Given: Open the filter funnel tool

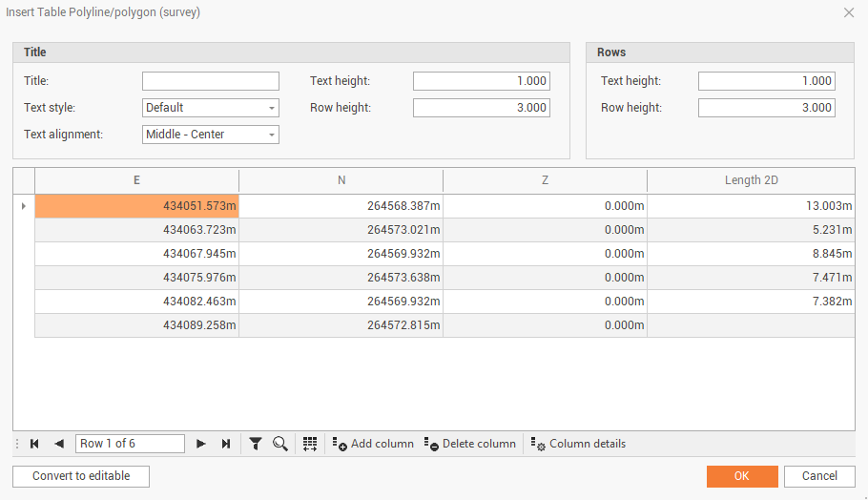Looking at the screenshot, I should click(256, 444).
